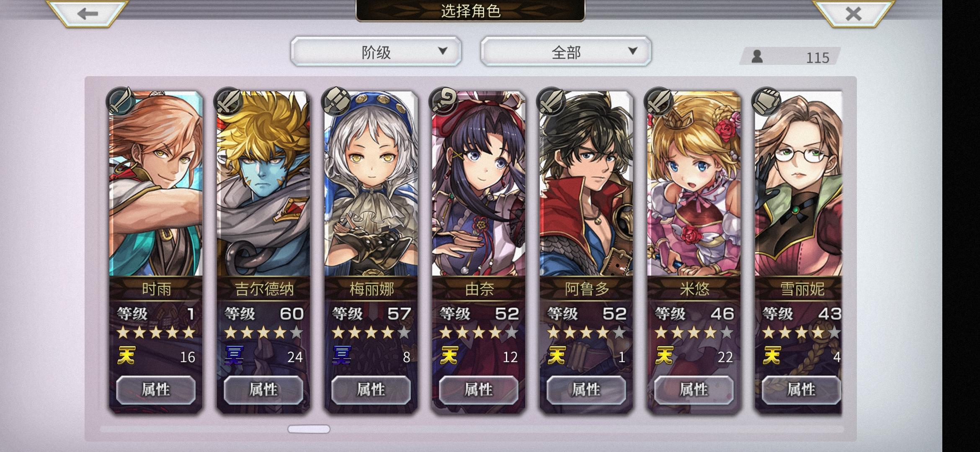Click the character count icon showing 115
Screen dimensions: 980x452
coord(757,56)
